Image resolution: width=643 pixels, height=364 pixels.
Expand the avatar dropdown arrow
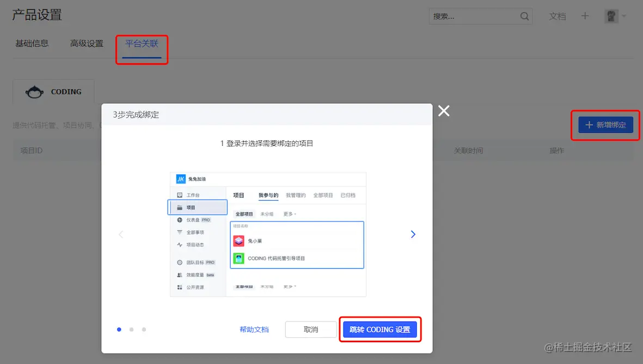click(624, 16)
